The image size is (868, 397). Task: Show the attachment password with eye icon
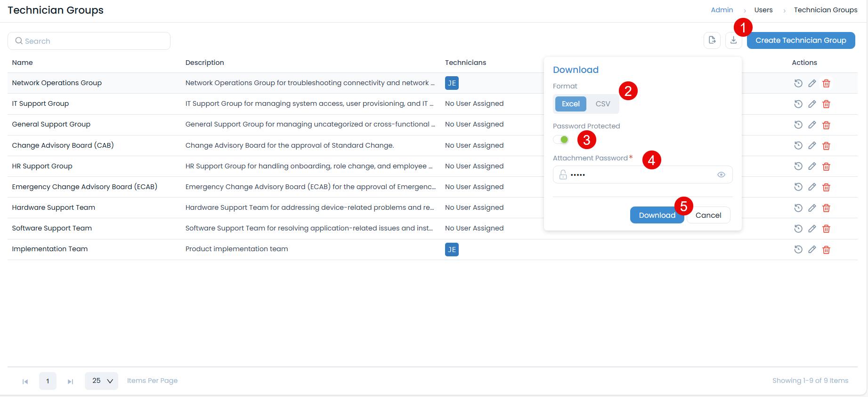[721, 175]
